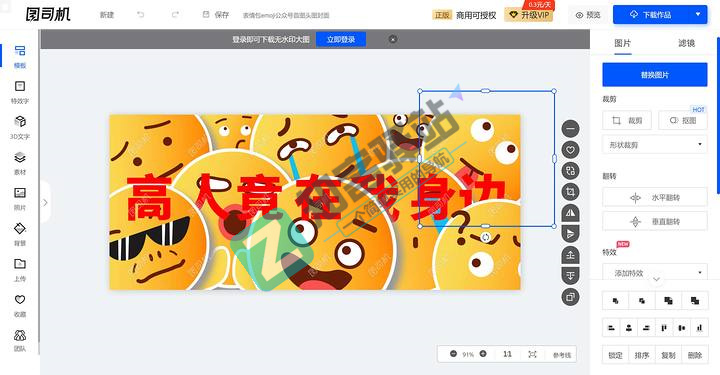Screen dimensions: 720x375
Task: Click 下载作品 download button
Action: (x=651, y=15)
